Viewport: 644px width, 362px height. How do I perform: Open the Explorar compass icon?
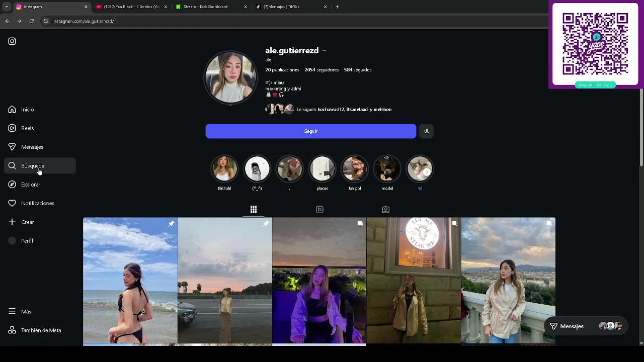[12, 185]
